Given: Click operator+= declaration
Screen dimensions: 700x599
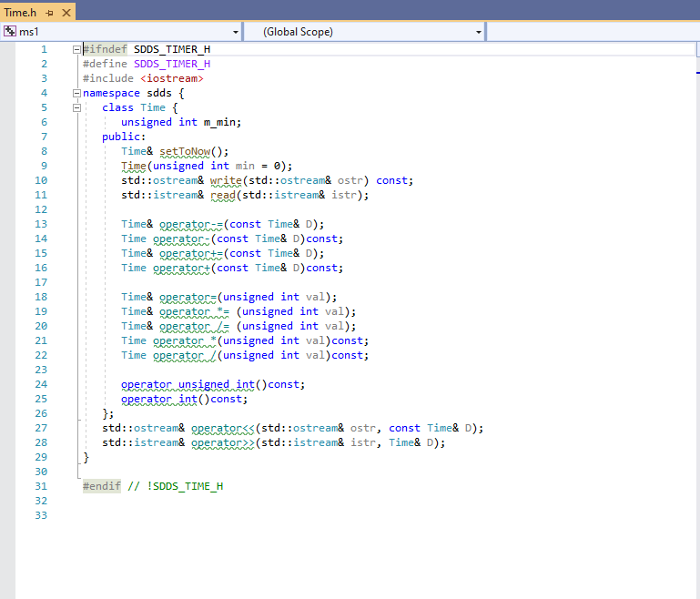Looking at the screenshot, I should click(190, 253).
